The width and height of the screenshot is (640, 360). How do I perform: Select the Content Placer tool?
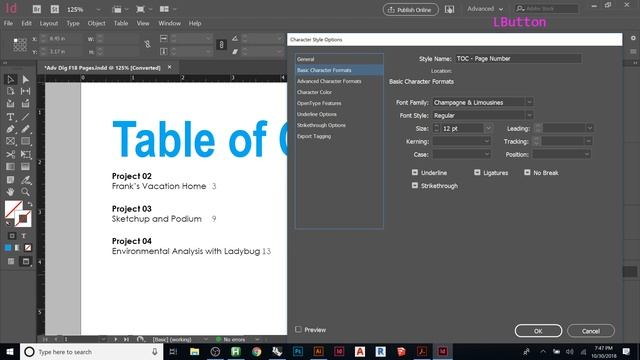25,104
